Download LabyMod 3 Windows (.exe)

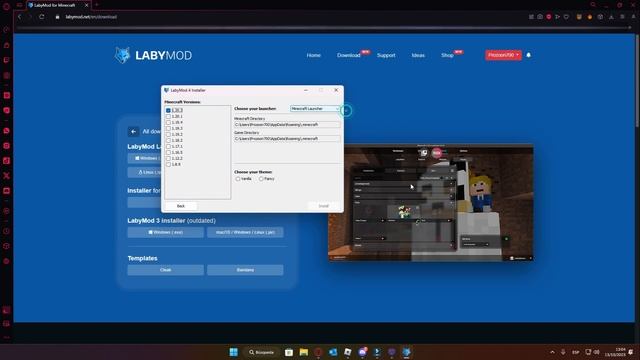[x=165, y=232]
